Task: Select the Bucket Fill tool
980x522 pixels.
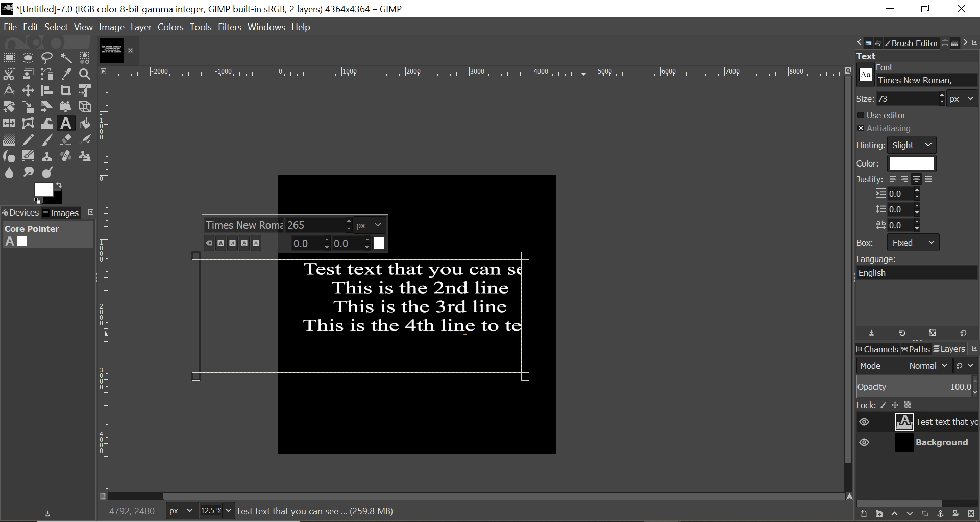Action: point(85,124)
